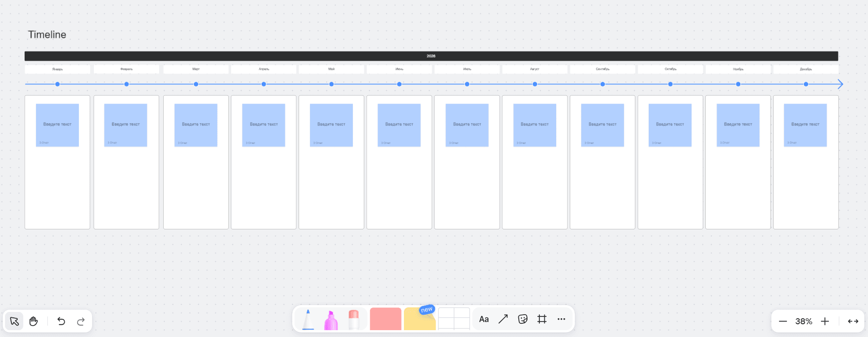Activate the eraser tool
Image resolution: width=868 pixels, height=337 pixels.
354,319
